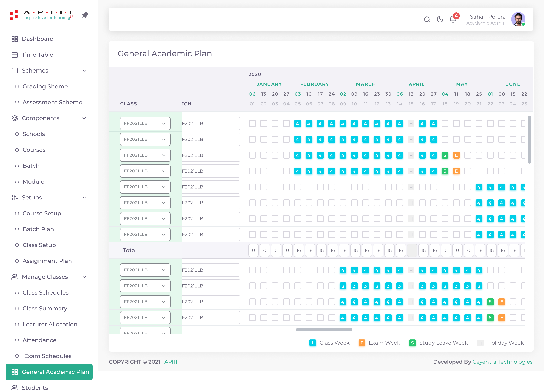Click the sidebar pin icon
This screenshot has width=544, height=392.
(85, 15)
